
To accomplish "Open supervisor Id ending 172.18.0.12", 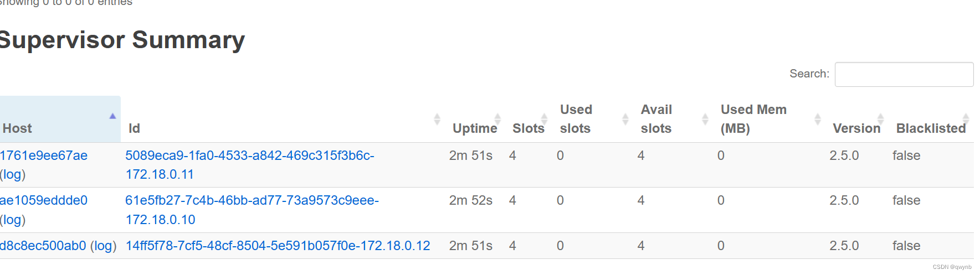I will [x=278, y=246].
